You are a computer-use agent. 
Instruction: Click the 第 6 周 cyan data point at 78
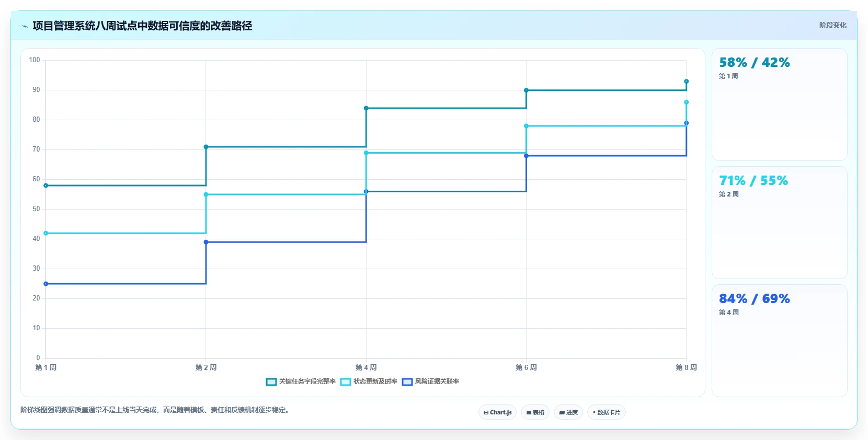(x=526, y=126)
